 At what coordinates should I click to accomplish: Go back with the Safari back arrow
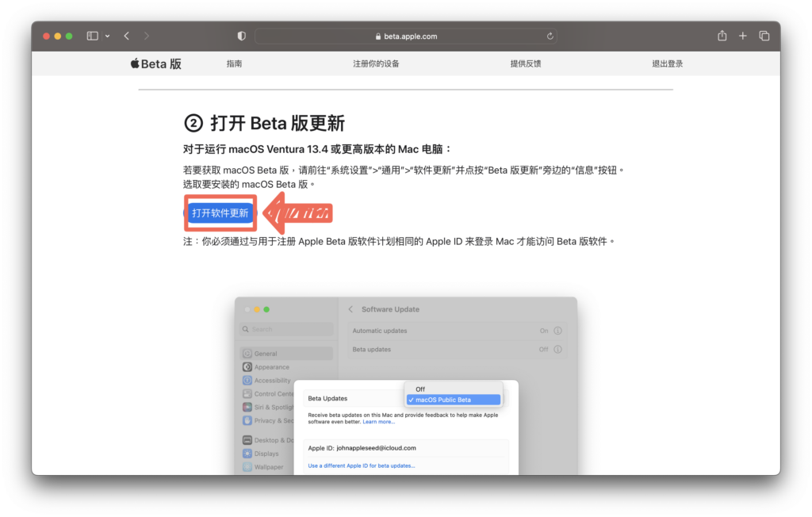pyautogui.click(x=126, y=36)
